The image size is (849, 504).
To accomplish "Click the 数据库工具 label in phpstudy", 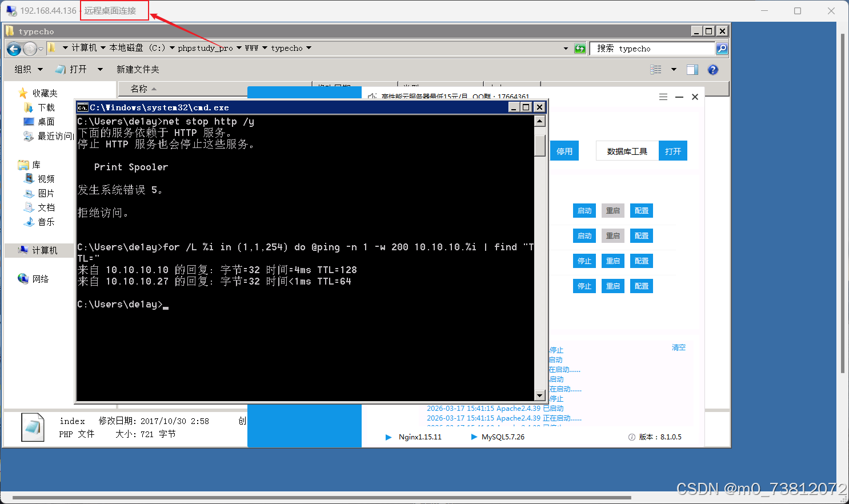I will pos(627,151).
